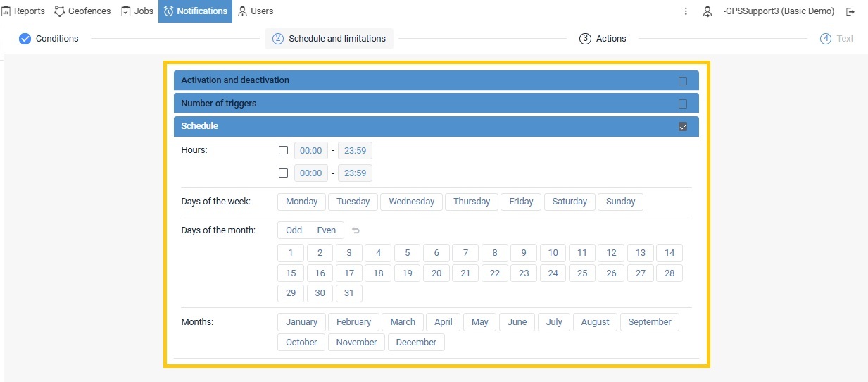Screen dimensions: 868x382
Task: Uncheck the Schedule section checkbox
Action: pyautogui.click(x=683, y=127)
